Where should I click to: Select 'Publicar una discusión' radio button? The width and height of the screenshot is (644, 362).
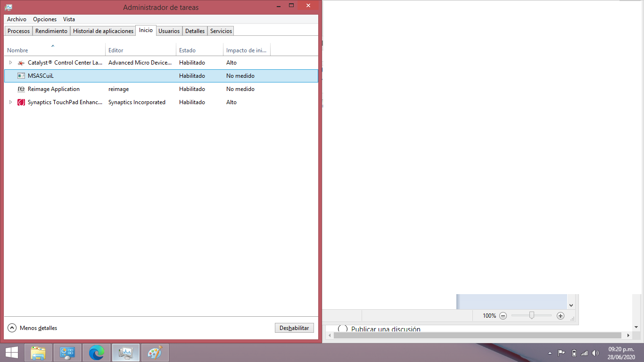(x=343, y=329)
